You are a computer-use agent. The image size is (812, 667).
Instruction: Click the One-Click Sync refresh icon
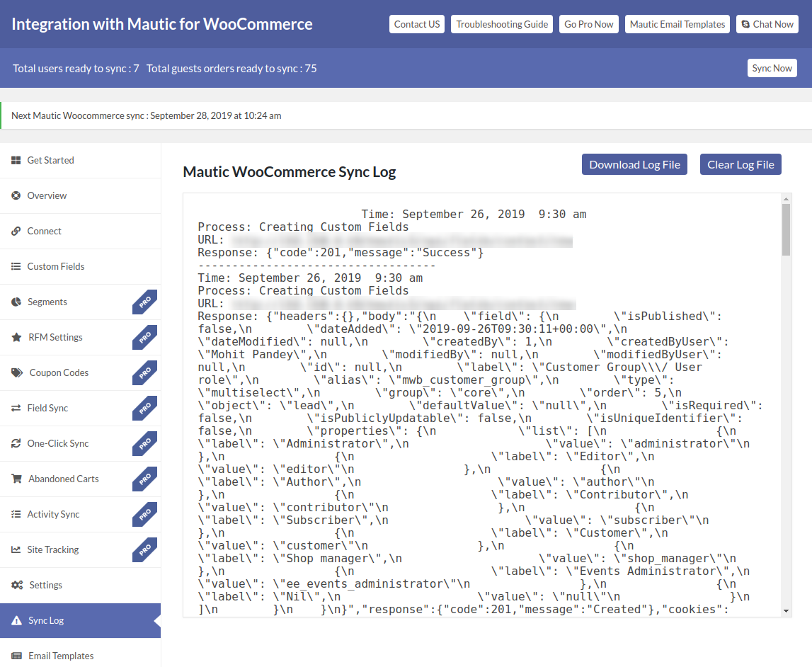point(16,443)
